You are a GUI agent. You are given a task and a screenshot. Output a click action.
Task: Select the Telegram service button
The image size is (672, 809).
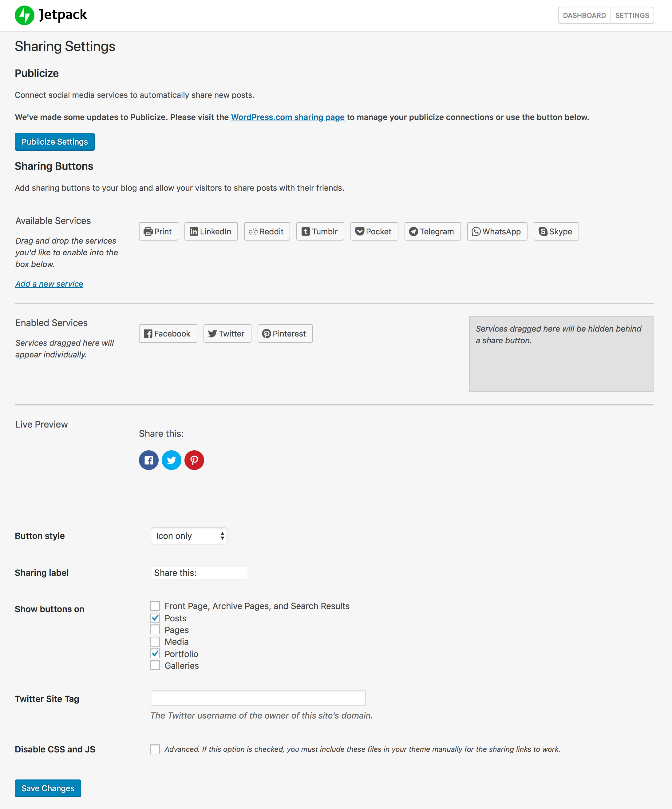point(433,232)
